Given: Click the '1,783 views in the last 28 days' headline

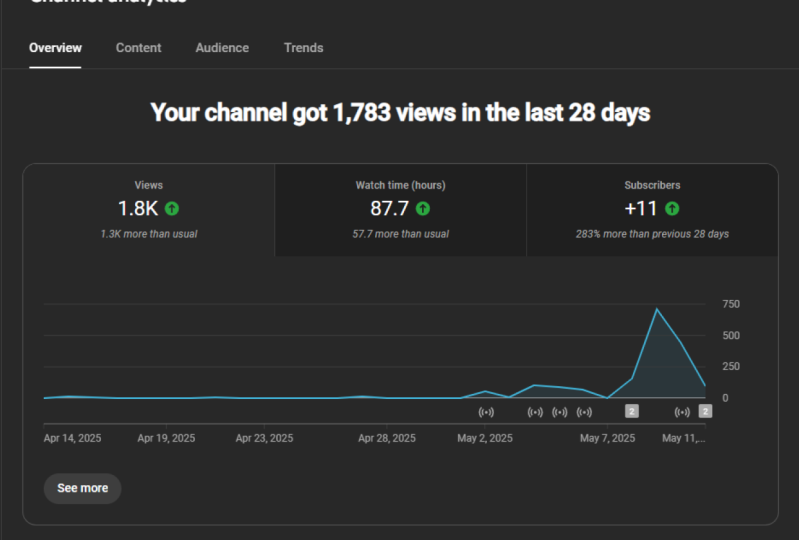Looking at the screenshot, I should (x=400, y=113).
